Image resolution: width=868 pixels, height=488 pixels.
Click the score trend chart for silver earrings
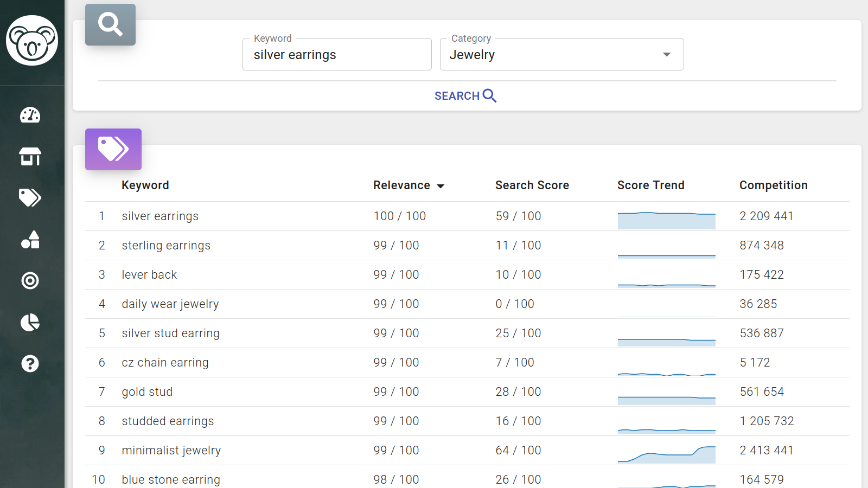coord(666,220)
